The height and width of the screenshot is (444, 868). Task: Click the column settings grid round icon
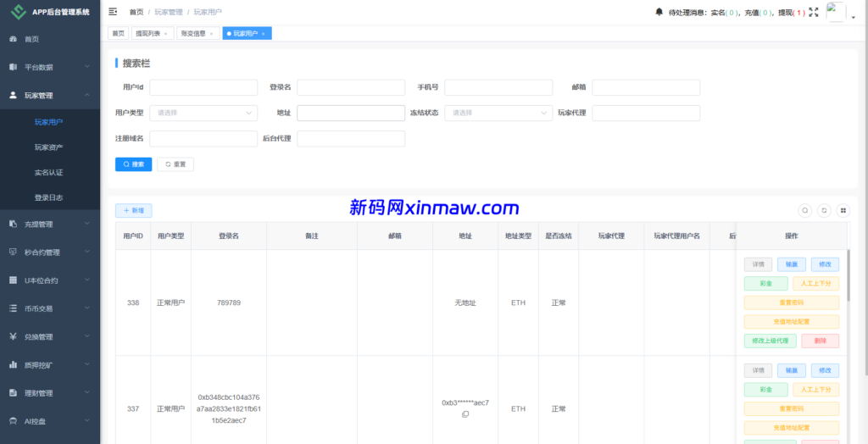[x=843, y=210]
